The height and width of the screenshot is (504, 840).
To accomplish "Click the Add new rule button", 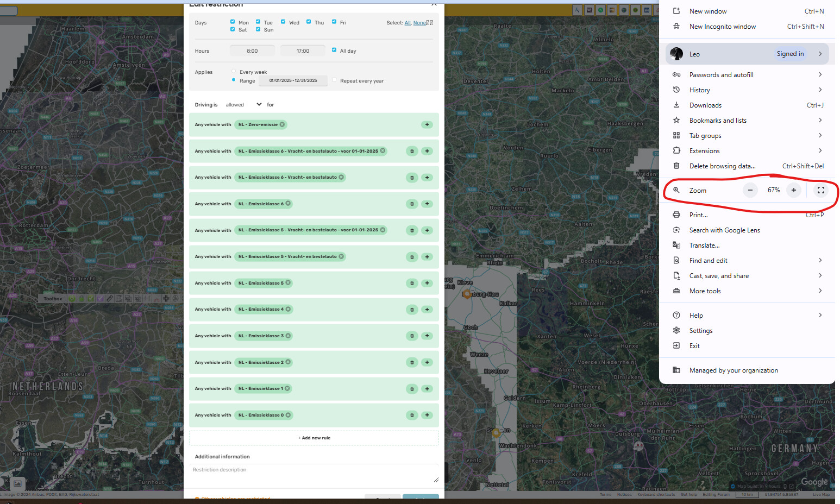I will [x=314, y=438].
